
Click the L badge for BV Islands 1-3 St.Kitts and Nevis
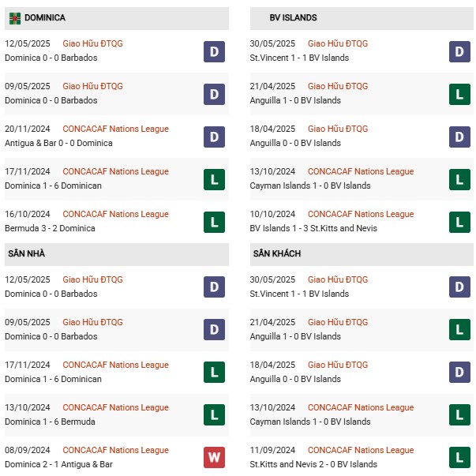tap(459, 223)
